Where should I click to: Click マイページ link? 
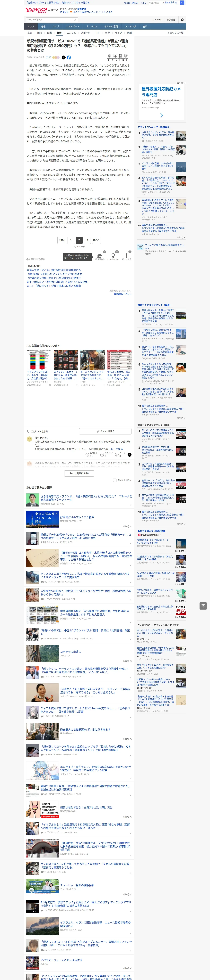click(x=157, y=20)
